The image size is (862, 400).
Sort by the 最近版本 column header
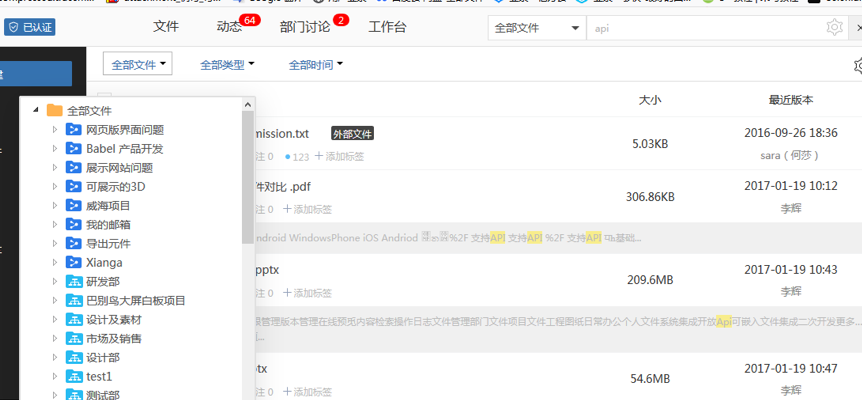point(791,100)
